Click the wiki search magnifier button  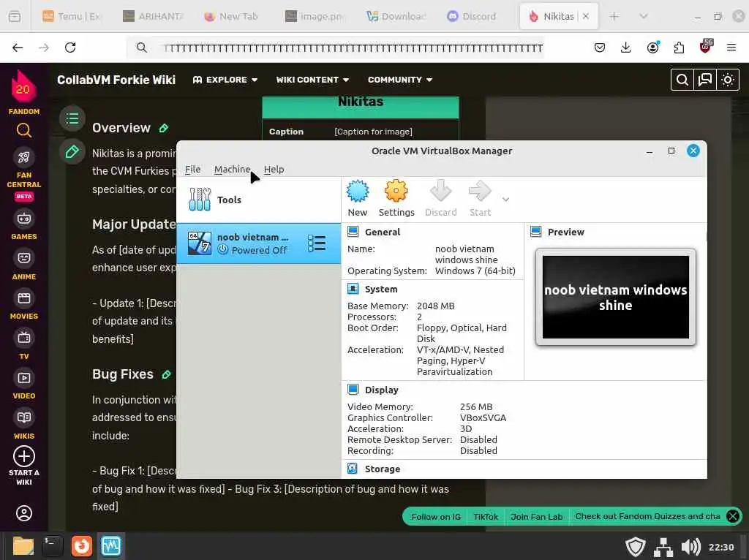(682, 80)
